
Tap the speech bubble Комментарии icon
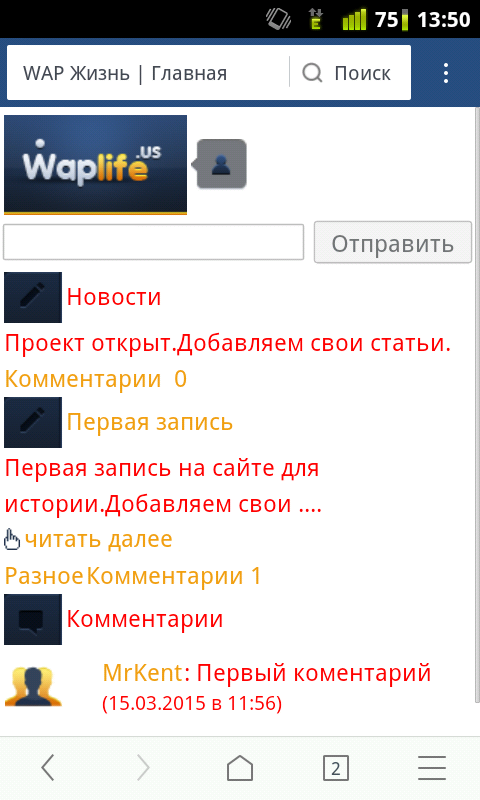point(33,619)
